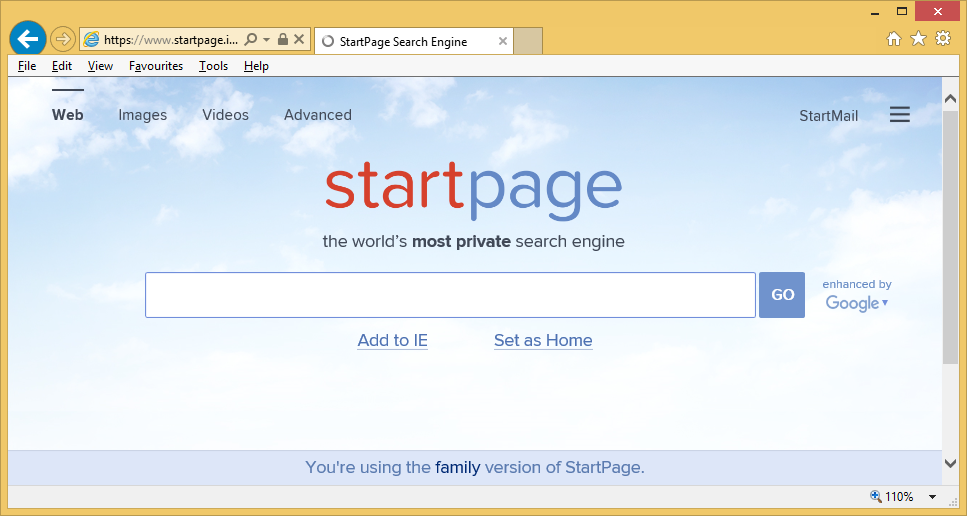967x516 pixels.
Task: Open a new blank tab
Action: 528,41
